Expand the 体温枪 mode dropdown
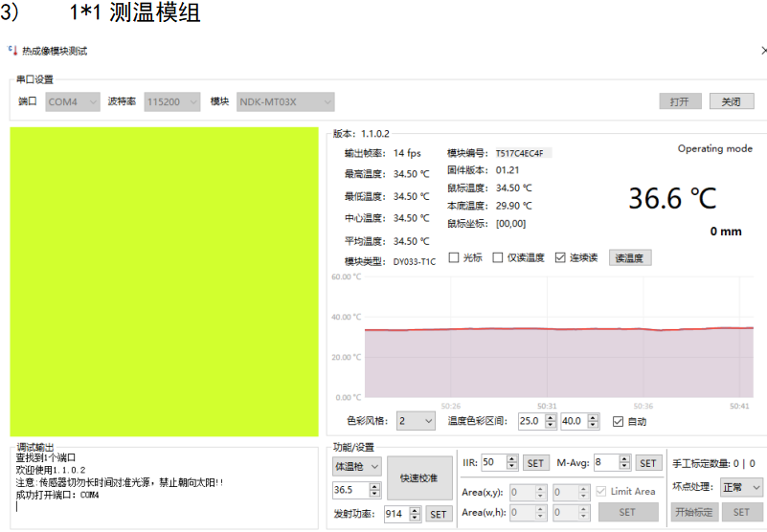This screenshot has width=767, height=532. (x=355, y=466)
